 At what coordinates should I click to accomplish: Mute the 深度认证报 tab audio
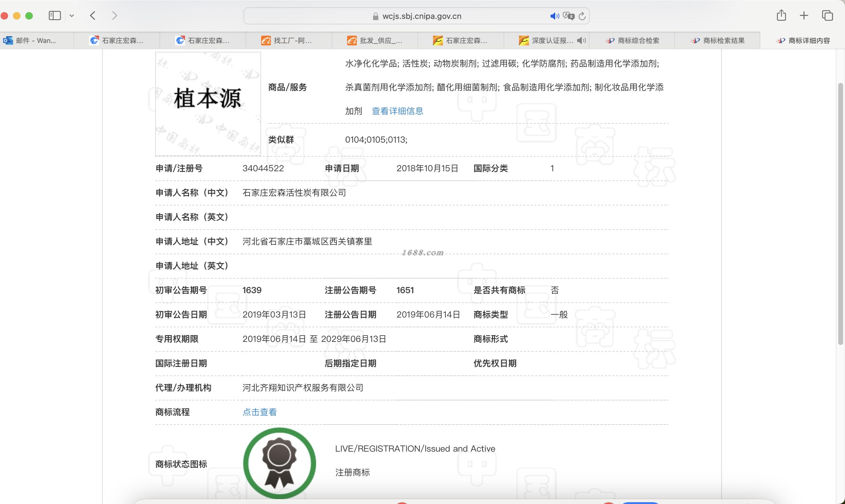(581, 41)
